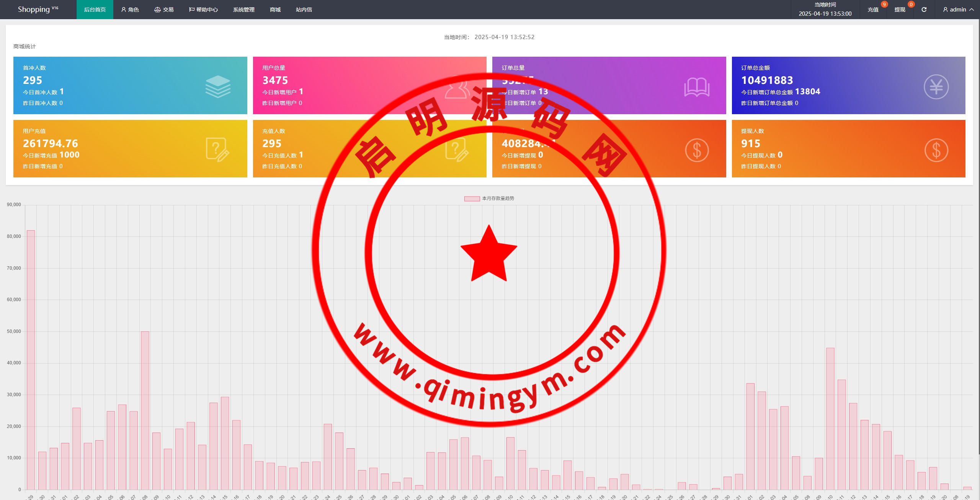980x500 pixels.
Task: Click the 提现 notification button
Action: pyautogui.click(x=900, y=10)
